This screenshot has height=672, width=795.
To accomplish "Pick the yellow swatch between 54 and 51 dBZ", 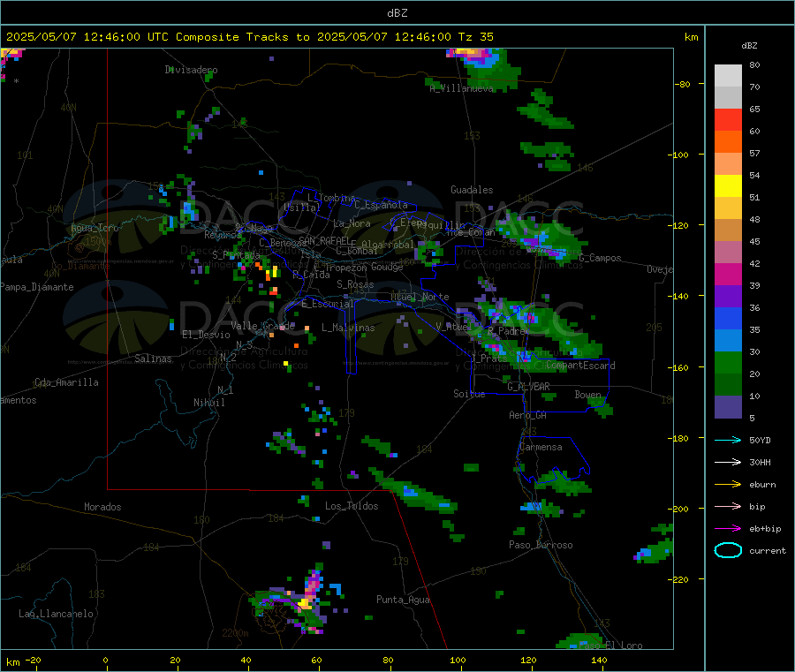I will (728, 186).
